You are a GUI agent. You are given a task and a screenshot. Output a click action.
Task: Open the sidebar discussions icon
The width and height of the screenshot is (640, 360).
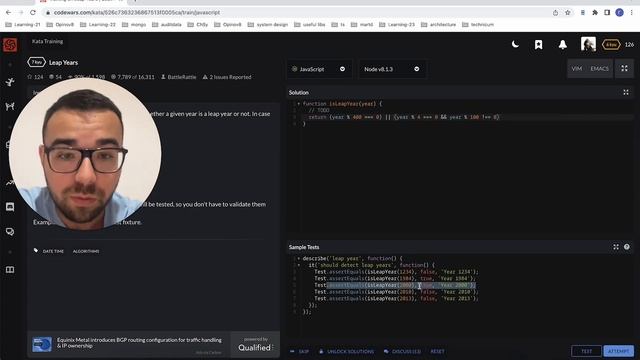click(10, 232)
